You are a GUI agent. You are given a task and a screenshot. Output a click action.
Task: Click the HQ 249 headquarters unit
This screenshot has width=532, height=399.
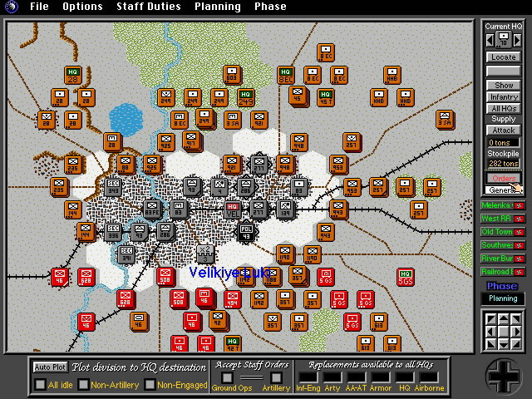click(x=246, y=98)
